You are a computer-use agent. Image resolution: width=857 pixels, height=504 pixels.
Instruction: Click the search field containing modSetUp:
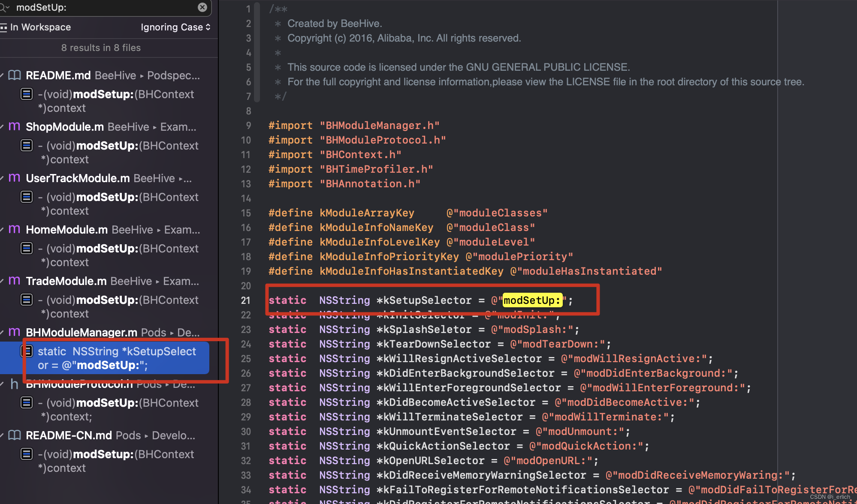tap(105, 7)
